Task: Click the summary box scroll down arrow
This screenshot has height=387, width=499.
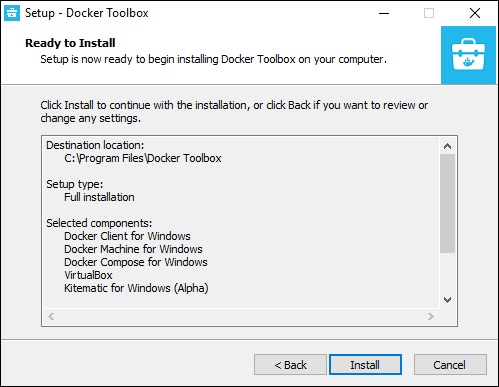Action: (447, 300)
